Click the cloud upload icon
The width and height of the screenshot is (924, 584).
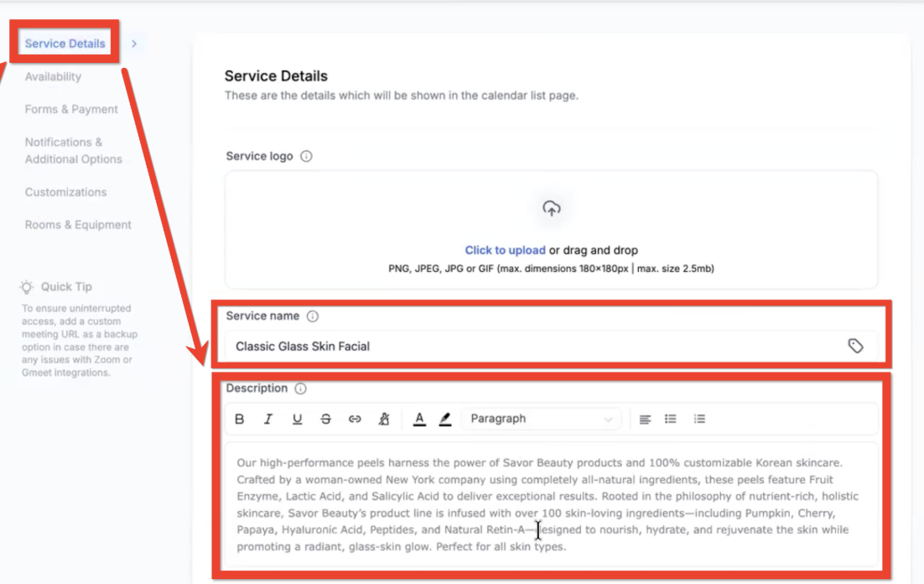tap(552, 208)
